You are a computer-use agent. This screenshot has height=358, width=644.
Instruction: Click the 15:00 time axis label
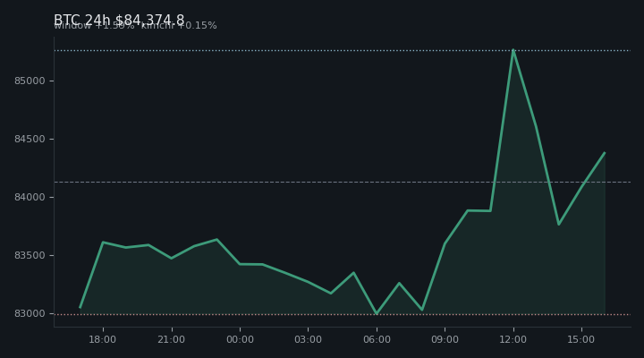click(x=581, y=339)
